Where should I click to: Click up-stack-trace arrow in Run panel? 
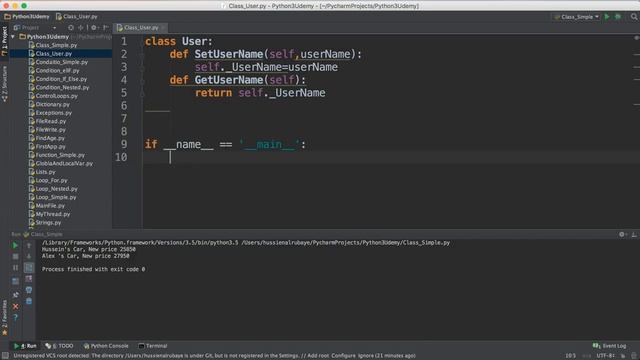pos(29,245)
